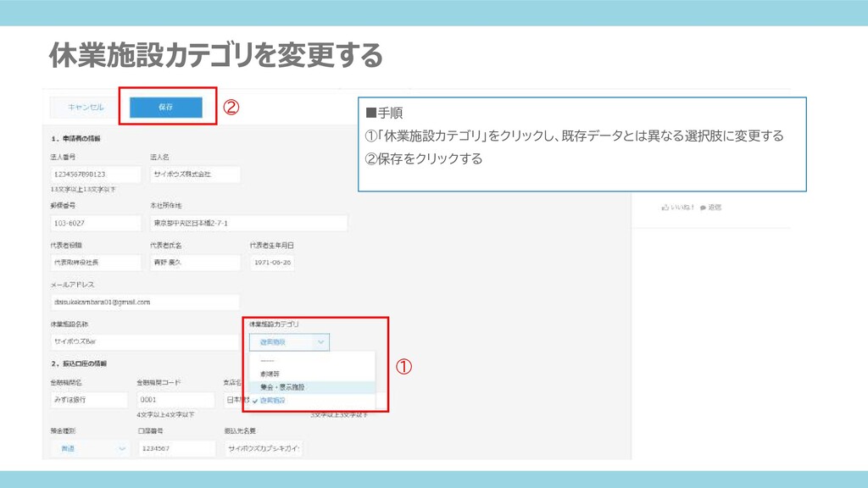Click the 本社所在地 address field
Viewport: 868px width, 488px height.
pyautogui.click(x=248, y=223)
